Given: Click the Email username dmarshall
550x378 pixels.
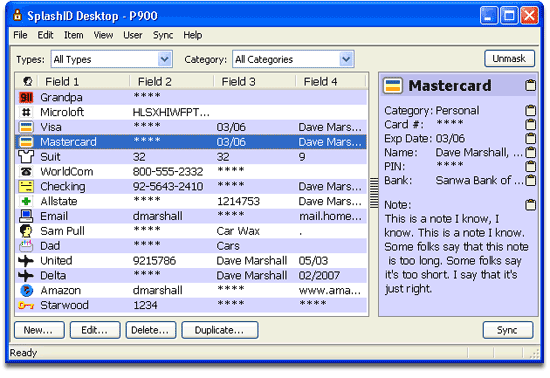Looking at the screenshot, I should (157, 216).
